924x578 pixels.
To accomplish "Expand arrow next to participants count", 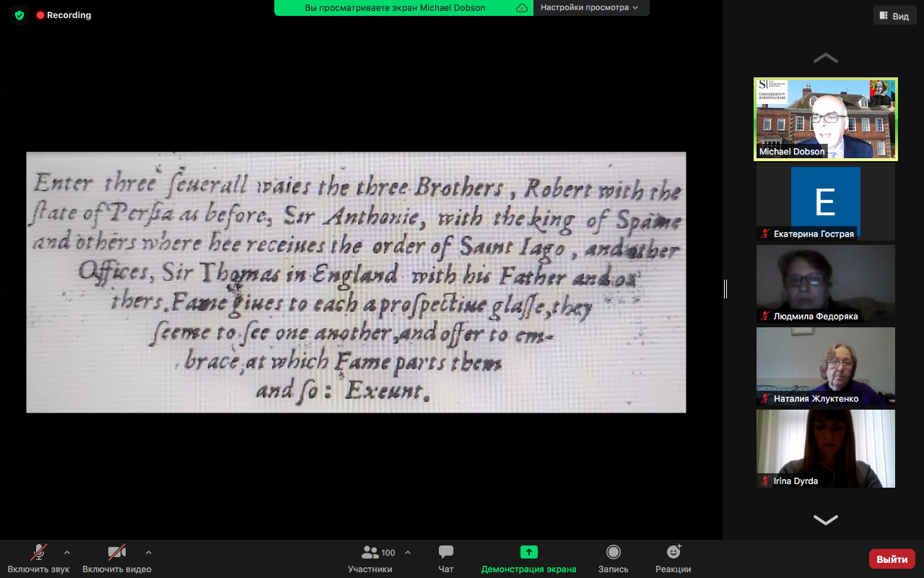I will click(408, 552).
